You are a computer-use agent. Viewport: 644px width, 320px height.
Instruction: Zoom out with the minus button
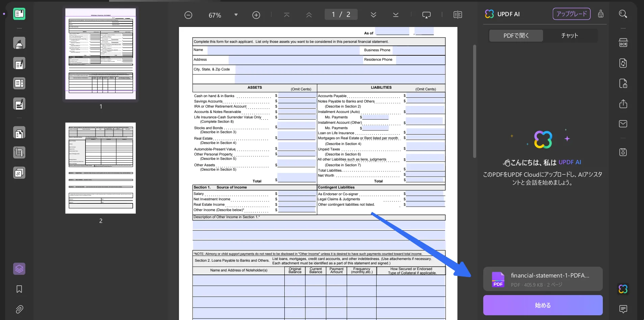pos(188,15)
